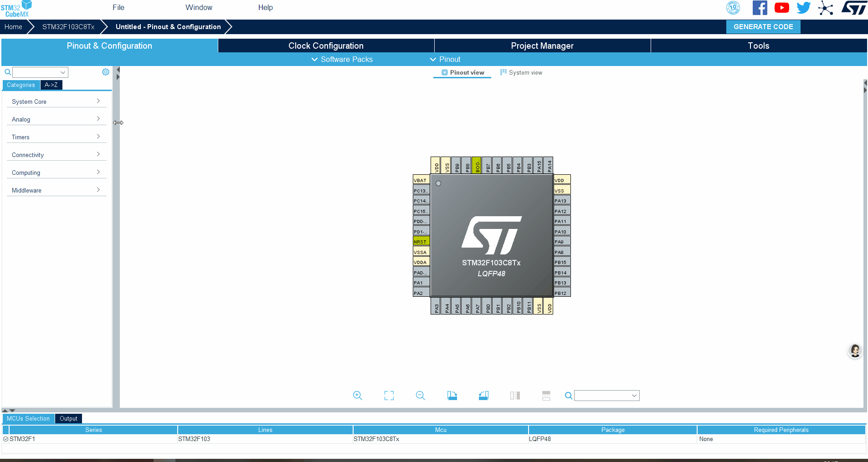Select Pinout & Configuration tab
The image size is (868, 462).
(x=109, y=46)
